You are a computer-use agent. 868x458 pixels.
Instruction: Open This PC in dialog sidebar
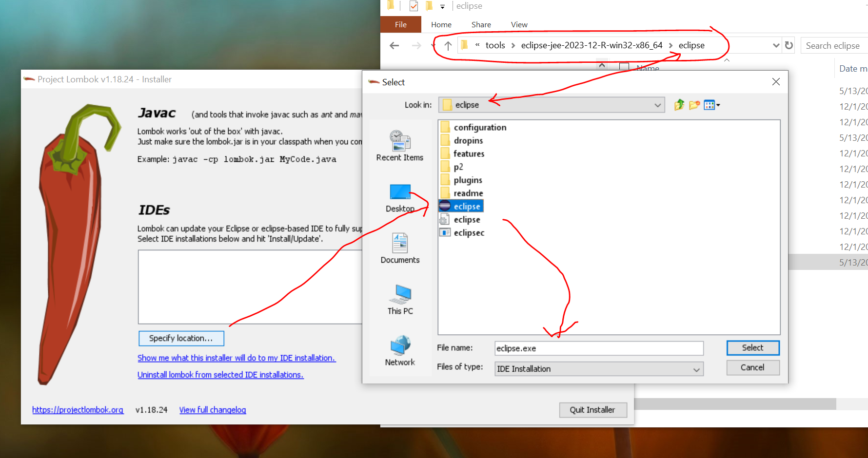pyautogui.click(x=400, y=300)
